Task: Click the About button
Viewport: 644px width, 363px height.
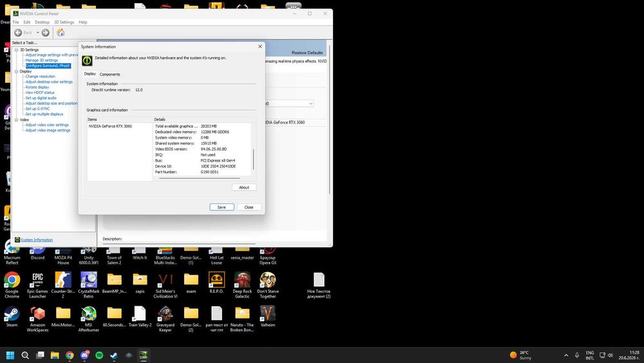Action: (x=244, y=187)
